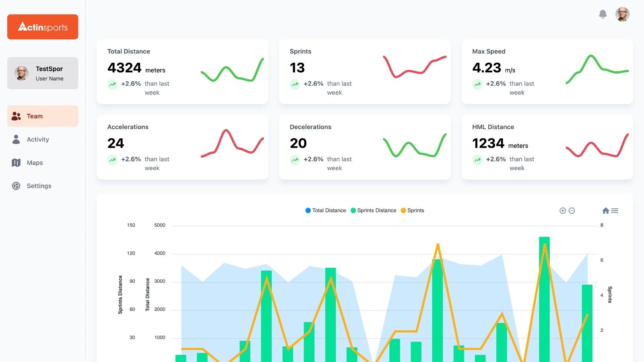Image resolution: width=644 pixels, height=362 pixels.
Task: Reset chart zoom with home icon
Action: pos(606,211)
